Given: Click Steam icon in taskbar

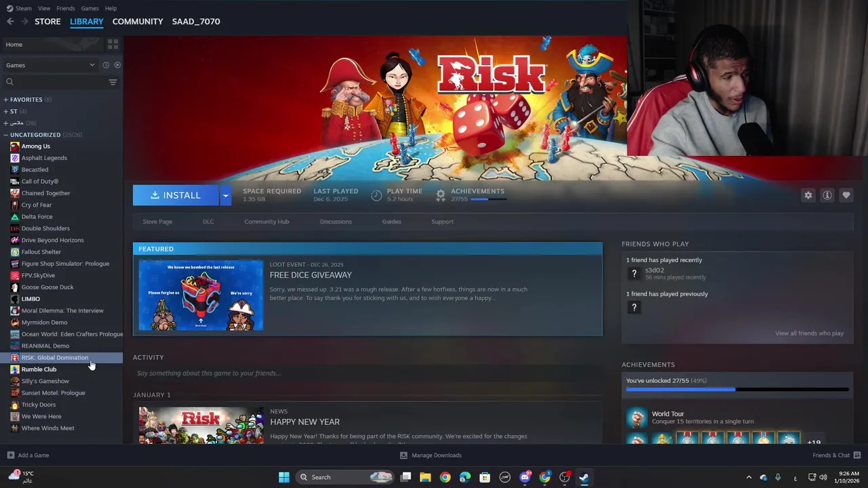Looking at the screenshot, I should (x=584, y=477).
